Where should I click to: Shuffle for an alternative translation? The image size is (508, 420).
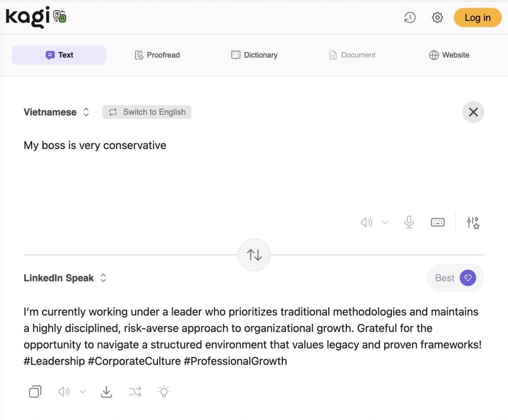[x=135, y=392]
